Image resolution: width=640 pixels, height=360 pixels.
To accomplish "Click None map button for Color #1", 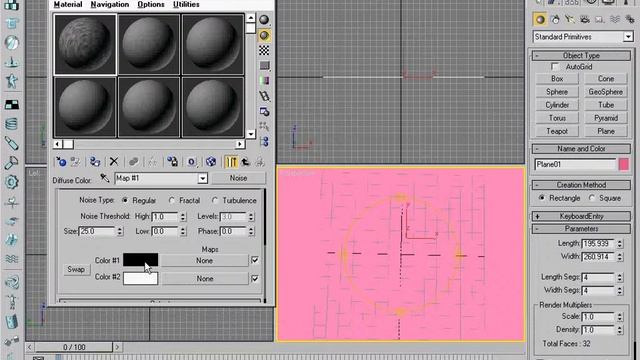I will [204, 260].
